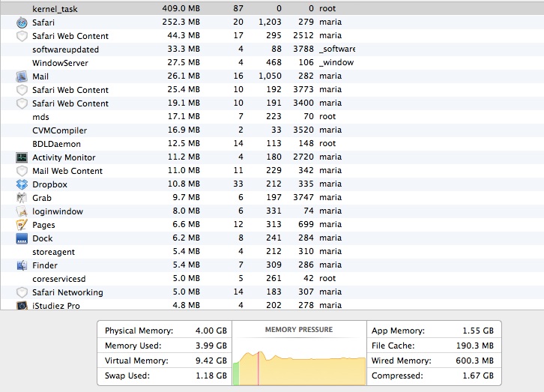Click the 33.3 MB memory value

[x=184, y=49]
